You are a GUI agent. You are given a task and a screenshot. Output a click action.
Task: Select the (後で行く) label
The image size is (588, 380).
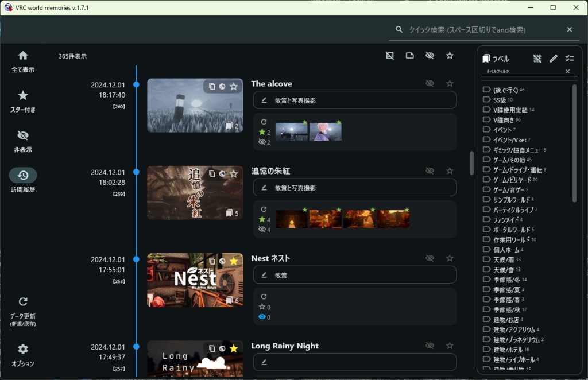point(504,90)
